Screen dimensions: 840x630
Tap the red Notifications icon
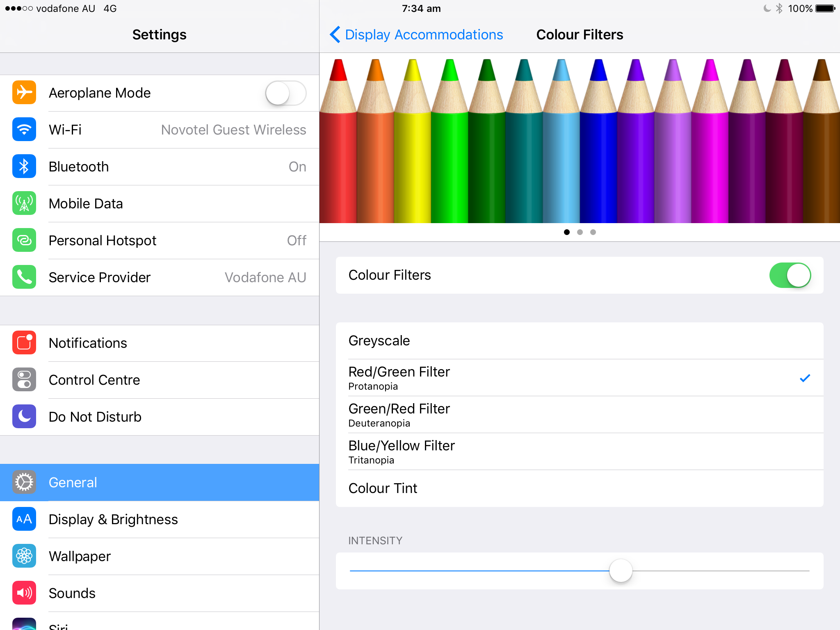tap(24, 343)
